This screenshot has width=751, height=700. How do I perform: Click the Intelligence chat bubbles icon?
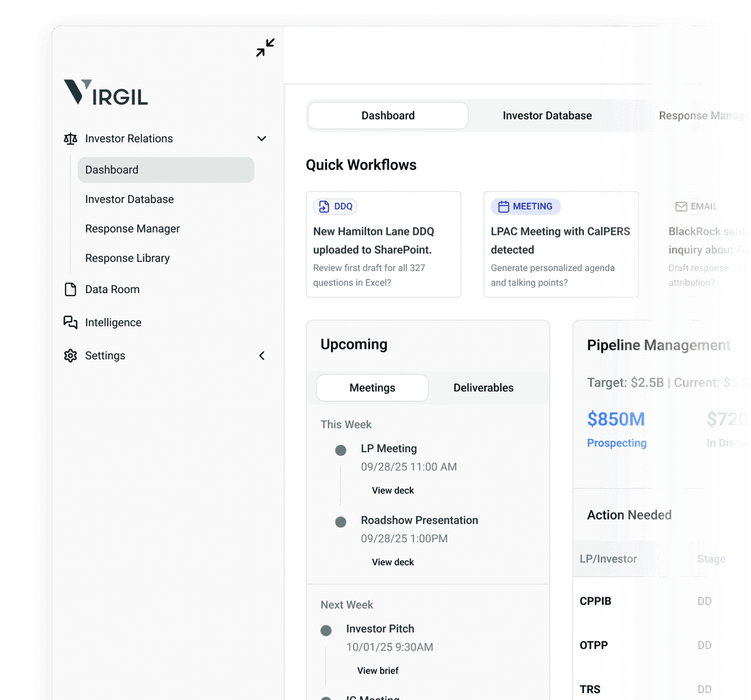[71, 322]
